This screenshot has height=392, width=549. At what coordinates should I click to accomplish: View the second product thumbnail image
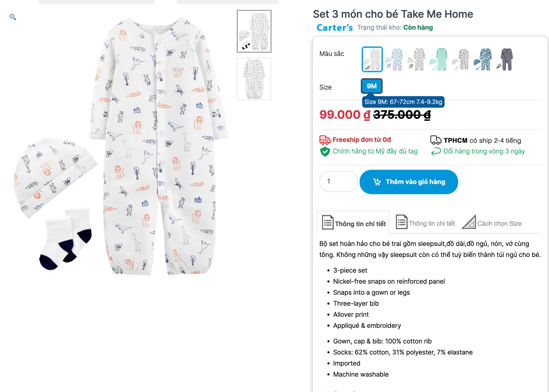tap(254, 79)
